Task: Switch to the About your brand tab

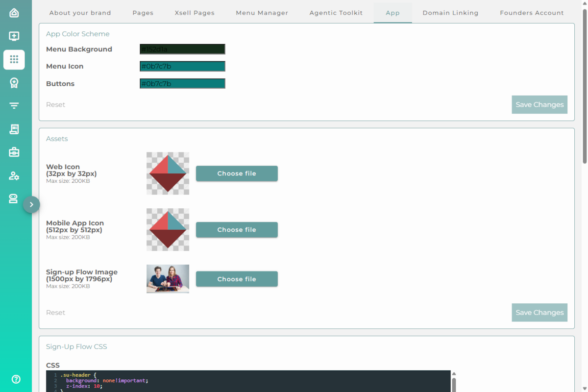Action: [x=80, y=13]
